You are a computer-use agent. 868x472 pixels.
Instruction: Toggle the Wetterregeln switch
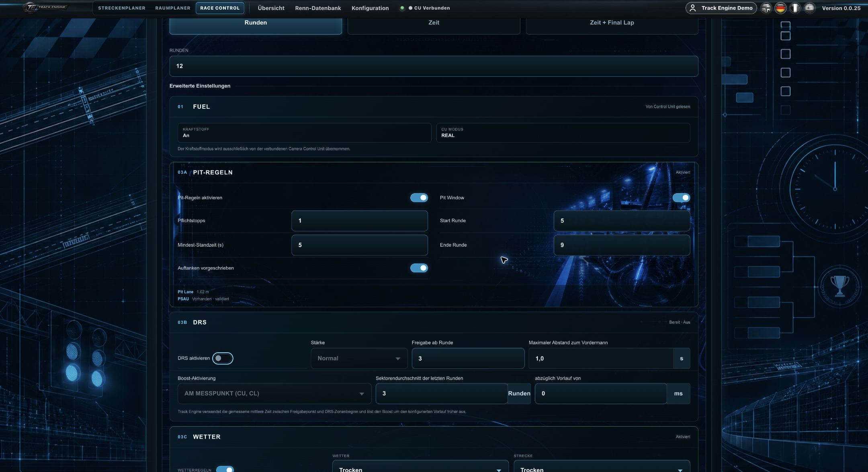[225, 469]
